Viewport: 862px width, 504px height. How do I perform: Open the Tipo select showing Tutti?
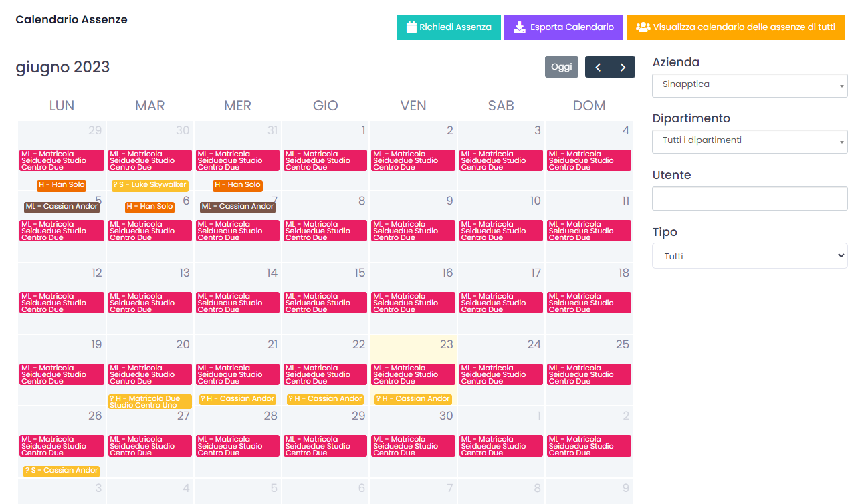point(749,256)
